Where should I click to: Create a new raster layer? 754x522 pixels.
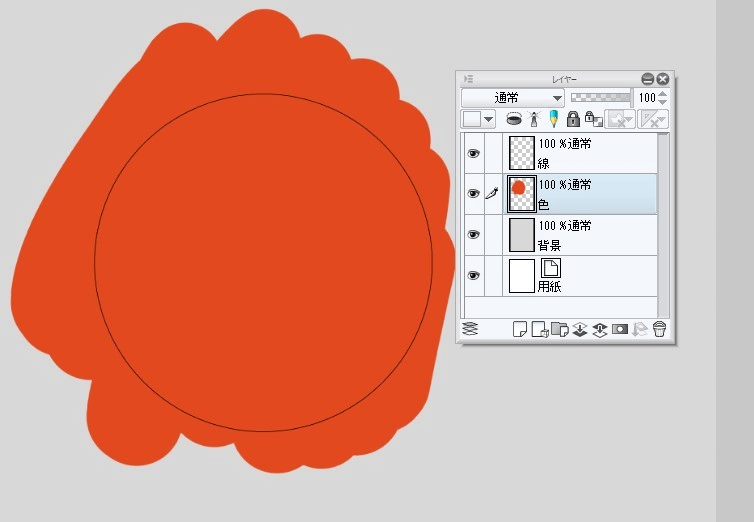(519, 329)
